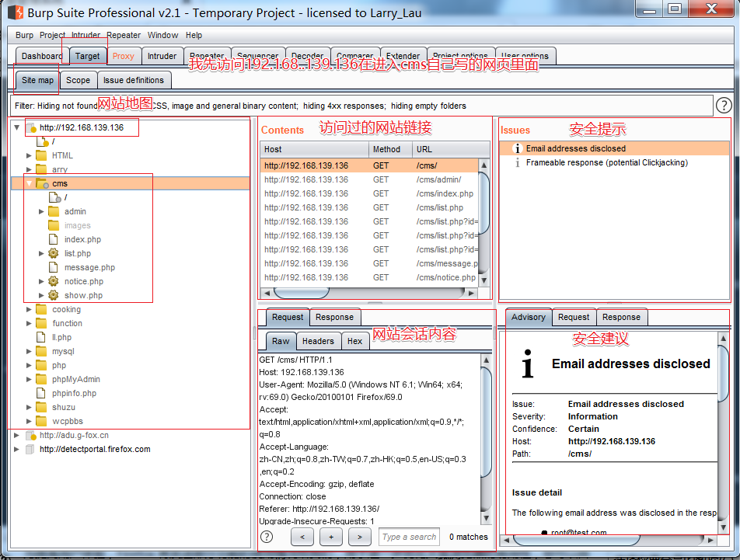This screenshot has width=740, height=560.
Task: Expand the phpMyAdmin folder node
Action: pyautogui.click(x=29, y=379)
